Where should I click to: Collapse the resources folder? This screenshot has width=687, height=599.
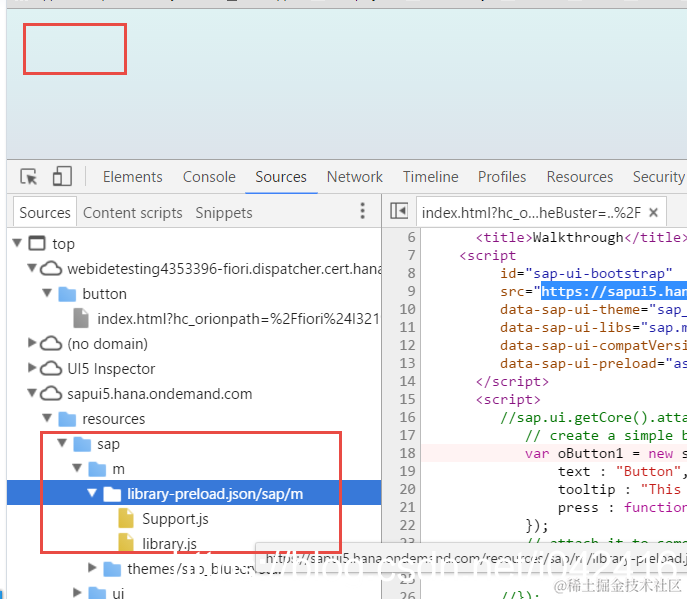(x=47, y=418)
